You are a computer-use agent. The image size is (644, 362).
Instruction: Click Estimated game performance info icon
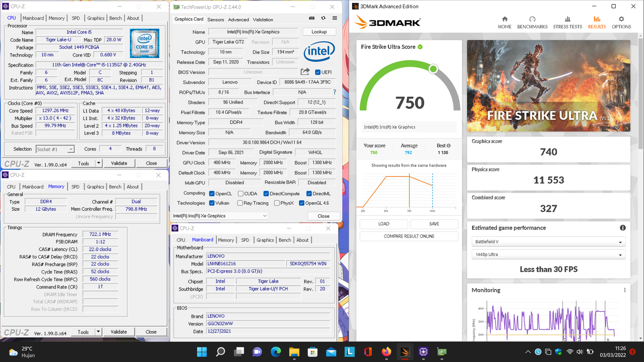[x=623, y=228]
